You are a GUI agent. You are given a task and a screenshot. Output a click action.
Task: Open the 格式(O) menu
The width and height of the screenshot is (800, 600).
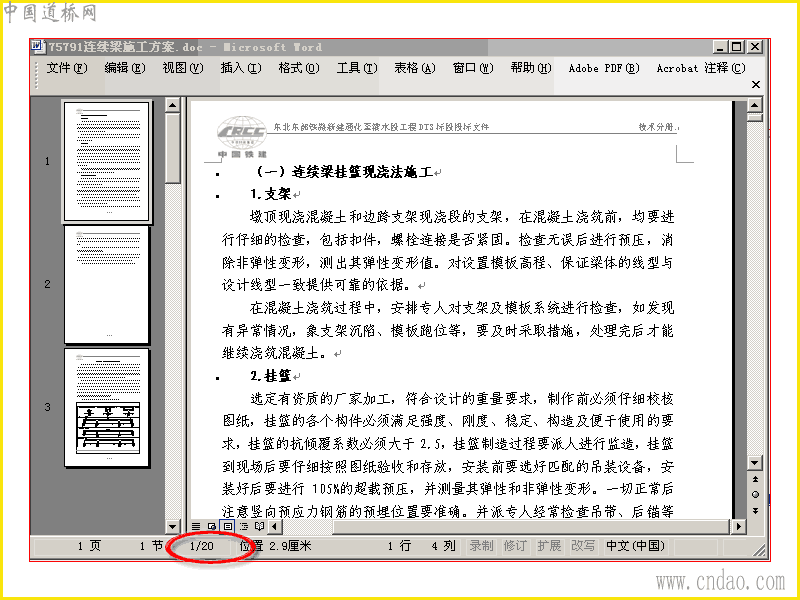(x=299, y=68)
